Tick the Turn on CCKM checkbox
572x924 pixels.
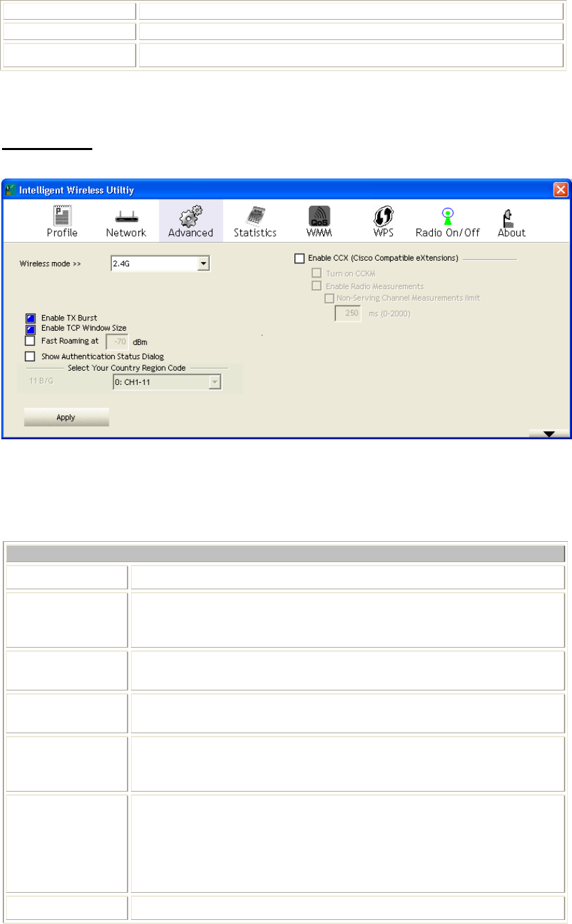pyautogui.click(x=316, y=273)
